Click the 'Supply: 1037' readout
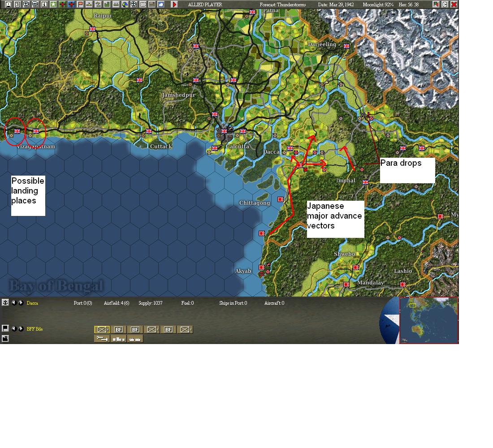 pos(151,303)
